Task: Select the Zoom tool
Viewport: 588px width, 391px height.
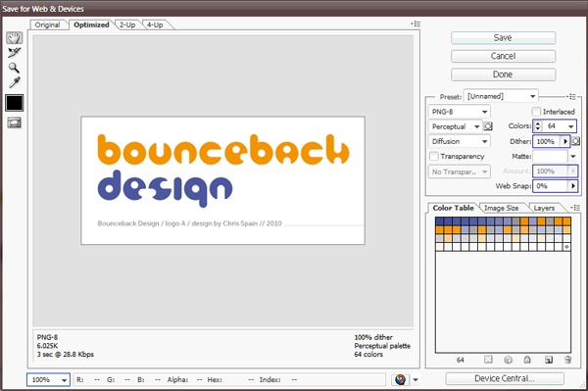Action: [x=15, y=68]
